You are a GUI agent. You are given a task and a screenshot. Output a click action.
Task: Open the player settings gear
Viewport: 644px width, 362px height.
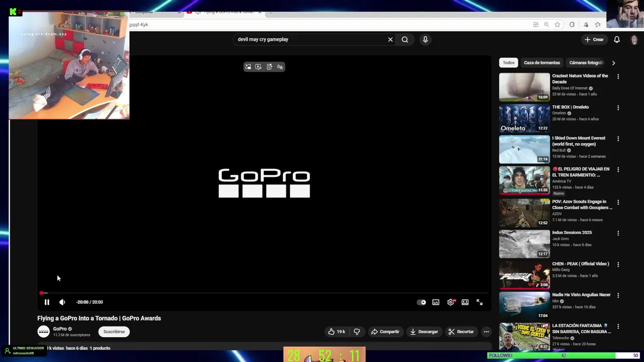(451, 302)
